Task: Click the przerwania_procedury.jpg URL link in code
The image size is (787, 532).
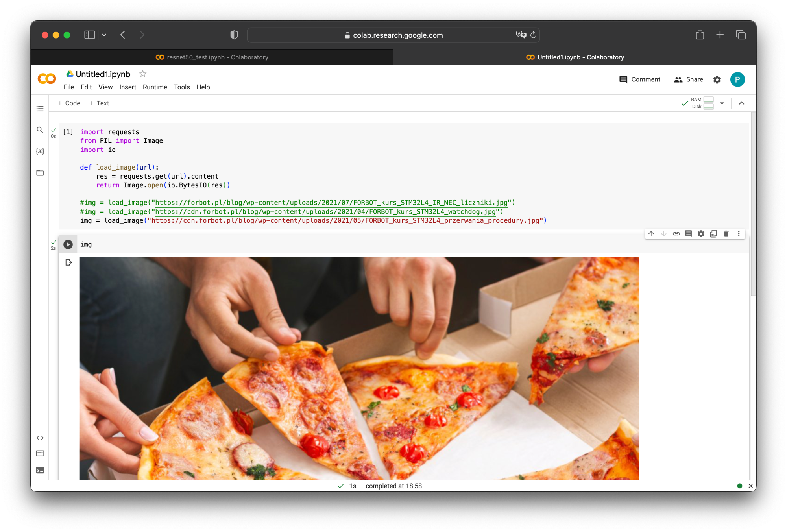Action: pyautogui.click(x=345, y=221)
